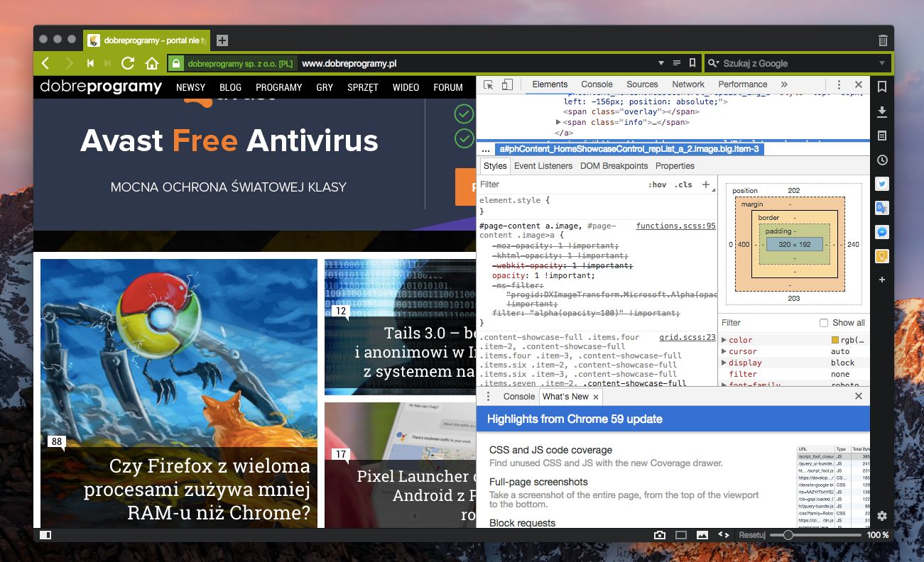Screen dimensions: 924x562
Task: Switch to Event Listeners pane
Action: click(543, 166)
